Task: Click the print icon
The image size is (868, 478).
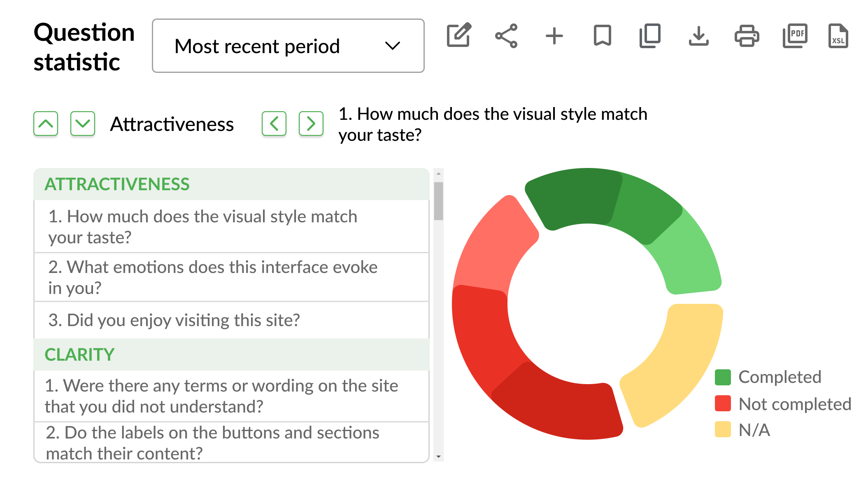Action: click(747, 36)
